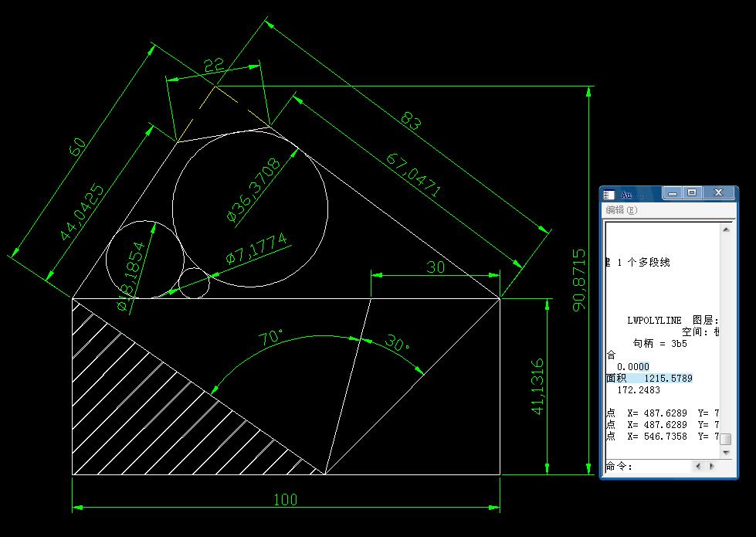The height and width of the screenshot is (537, 756).
Task: Select the 67,0471 aligned dimension text
Action: [413, 175]
